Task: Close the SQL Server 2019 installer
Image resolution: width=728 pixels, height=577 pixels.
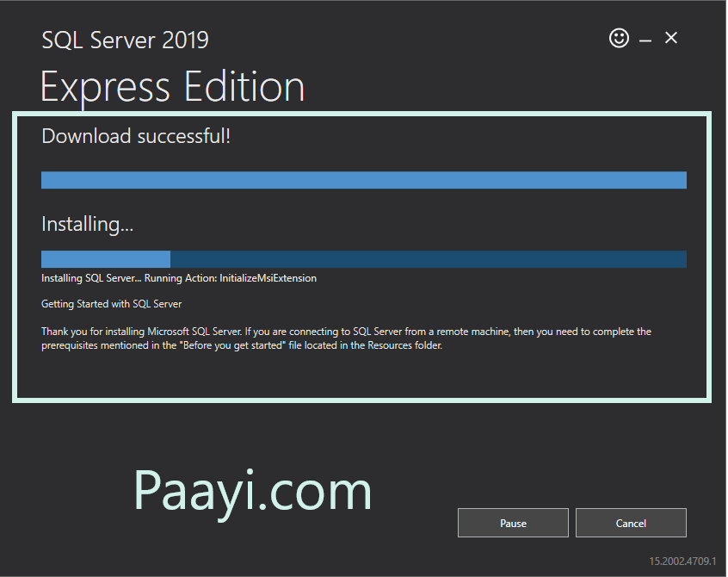Action: pos(671,38)
